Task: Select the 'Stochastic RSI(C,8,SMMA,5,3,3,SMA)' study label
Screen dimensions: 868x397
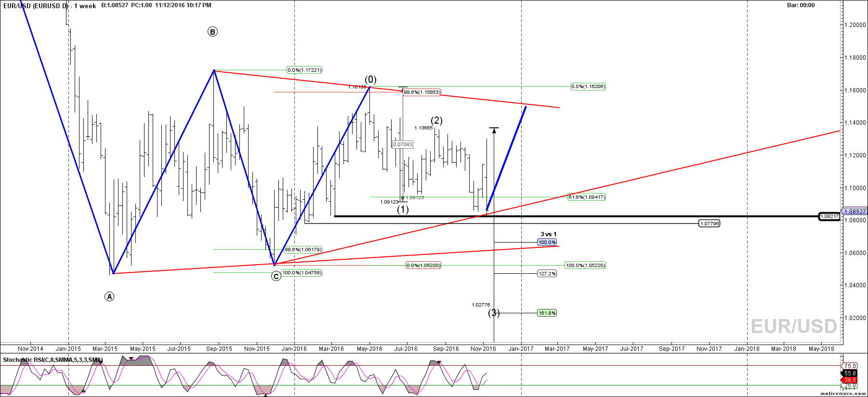Action: [53, 360]
